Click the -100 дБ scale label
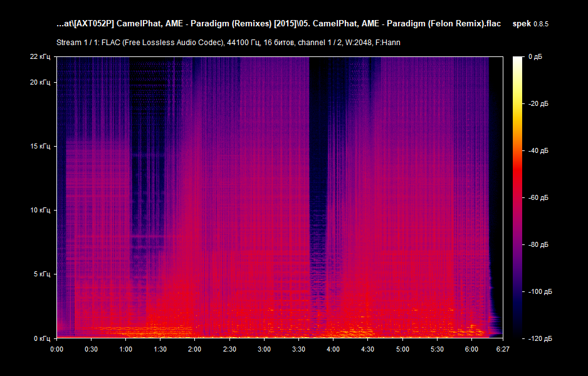This screenshot has width=588, height=376. (x=540, y=291)
